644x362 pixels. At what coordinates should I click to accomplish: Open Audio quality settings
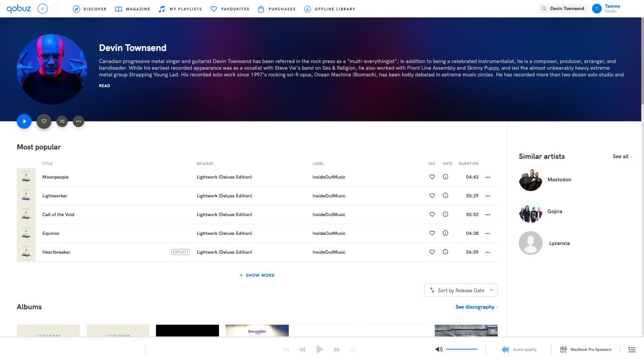pos(519,350)
